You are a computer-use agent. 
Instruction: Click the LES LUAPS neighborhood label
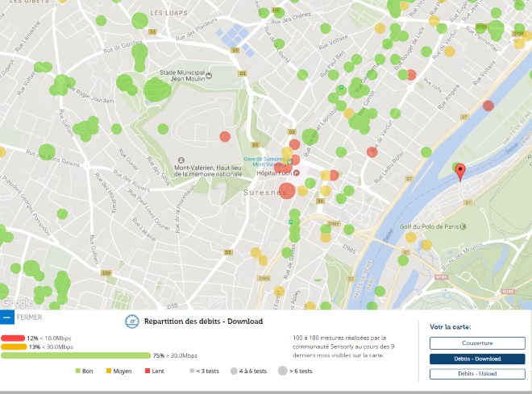[168, 13]
